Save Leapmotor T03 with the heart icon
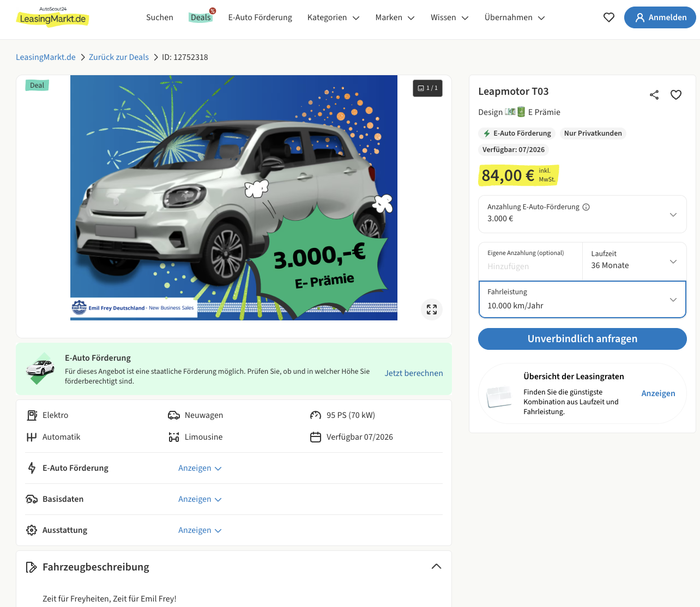 (x=676, y=95)
